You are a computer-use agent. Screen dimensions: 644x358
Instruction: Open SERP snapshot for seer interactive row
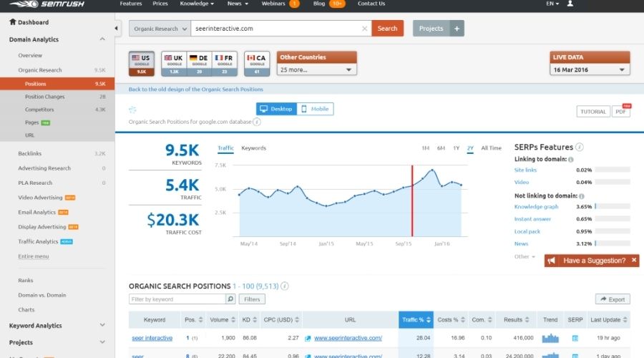(575, 338)
